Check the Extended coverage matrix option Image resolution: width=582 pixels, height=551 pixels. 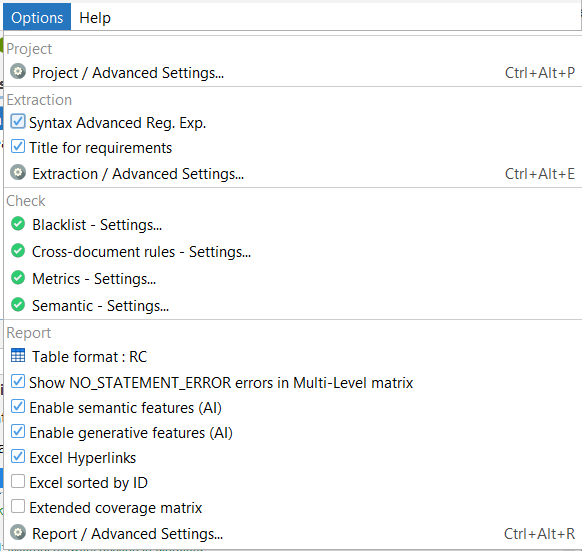pyautogui.click(x=18, y=506)
